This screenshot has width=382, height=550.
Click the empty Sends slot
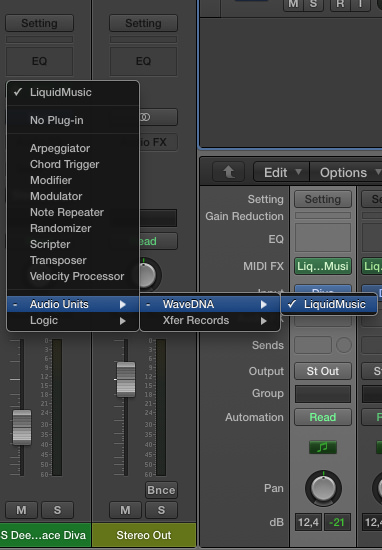(x=313, y=345)
